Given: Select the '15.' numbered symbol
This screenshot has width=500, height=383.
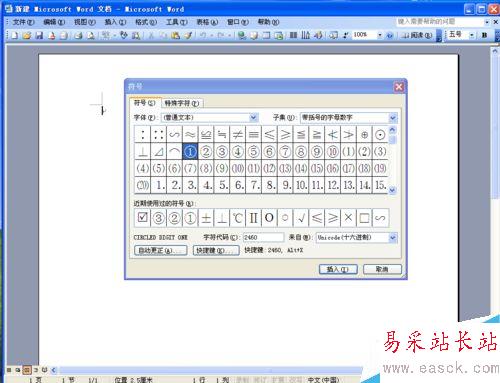Looking at the screenshot, I should 380,185.
